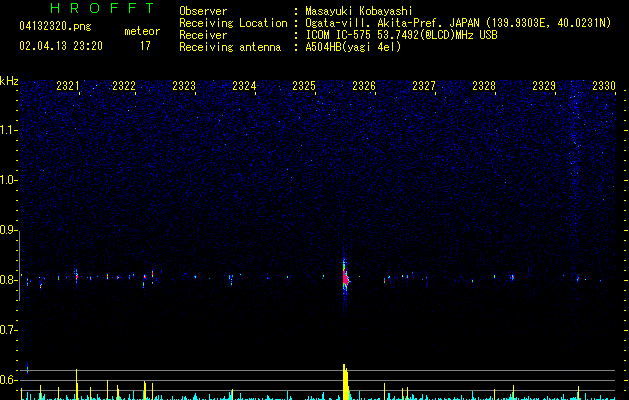Click the 2326 time marker
Viewport: 629px width, 400px height.
(363, 86)
